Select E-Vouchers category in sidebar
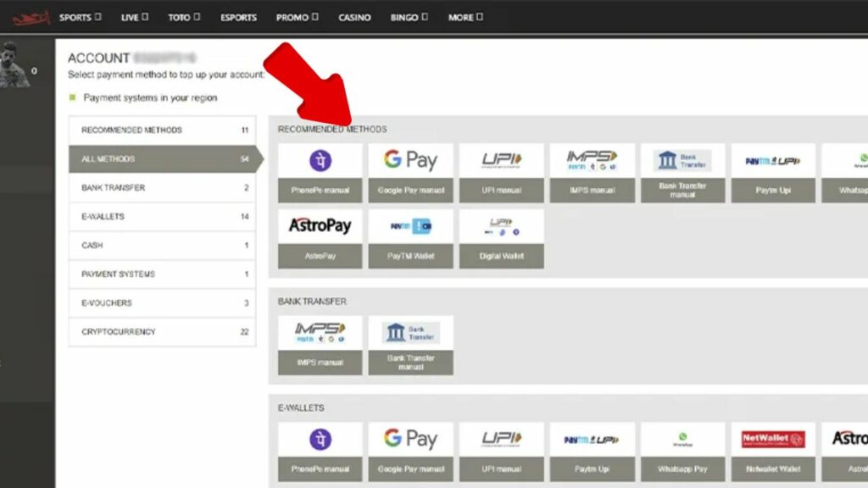Screen dimensions: 868x488 [162, 302]
